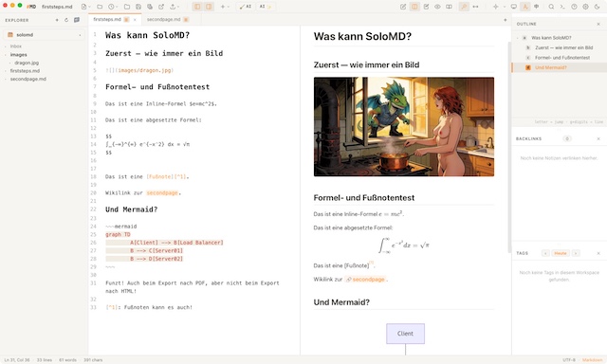The image size is (607, 364).
Task: Jump to 'Formel- und Fußnotentest' outline entry
Action: [562, 58]
